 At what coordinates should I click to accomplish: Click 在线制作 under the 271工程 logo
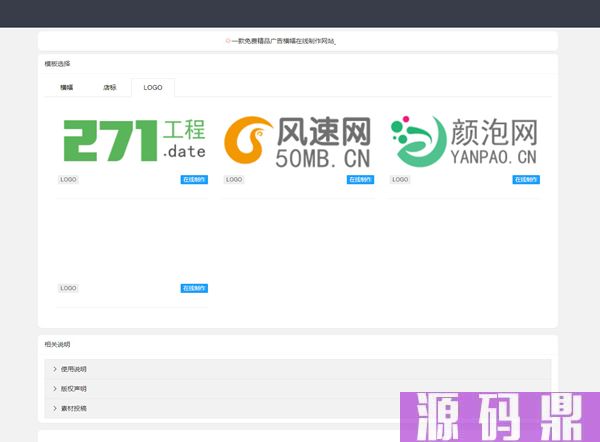pos(194,179)
